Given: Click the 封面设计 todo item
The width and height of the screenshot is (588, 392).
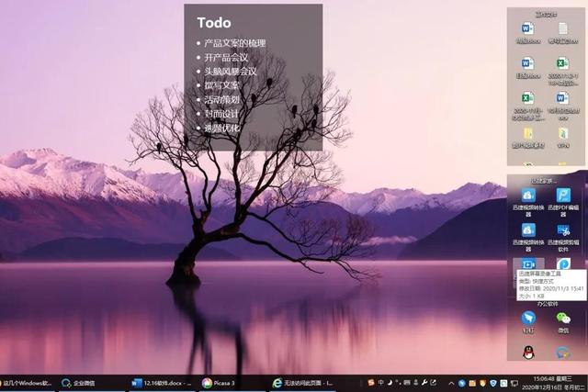Looking at the screenshot, I should [220, 114].
